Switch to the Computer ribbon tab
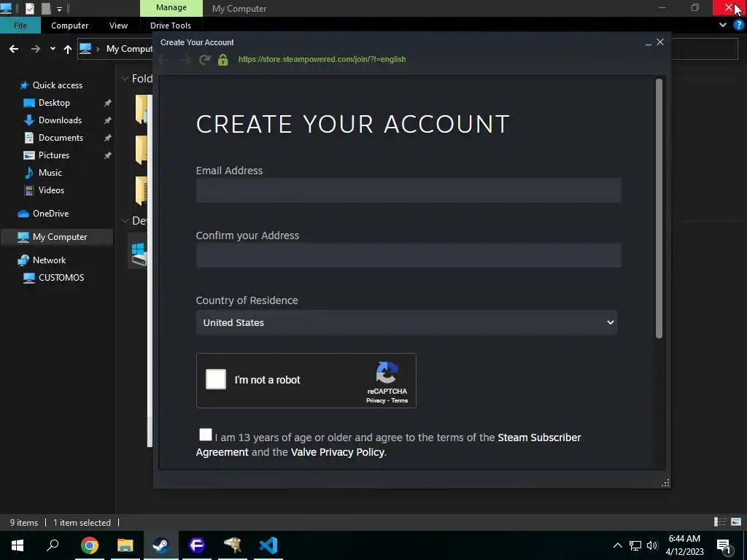The width and height of the screenshot is (747, 560). click(69, 26)
